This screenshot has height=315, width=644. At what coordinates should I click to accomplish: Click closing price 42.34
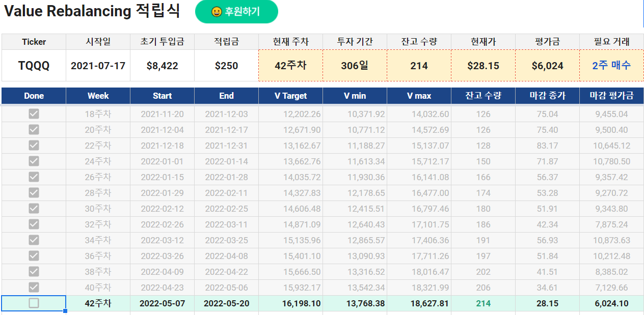tap(547, 224)
